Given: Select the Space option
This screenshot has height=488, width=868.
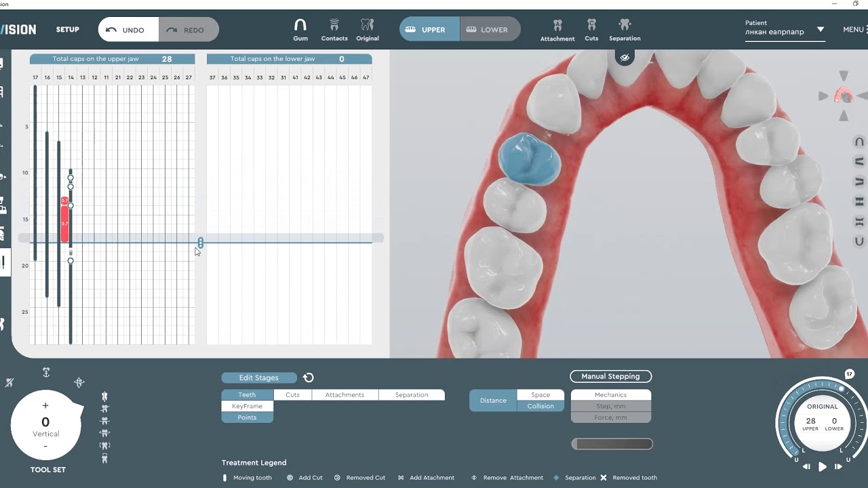Looking at the screenshot, I should point(540,394).
